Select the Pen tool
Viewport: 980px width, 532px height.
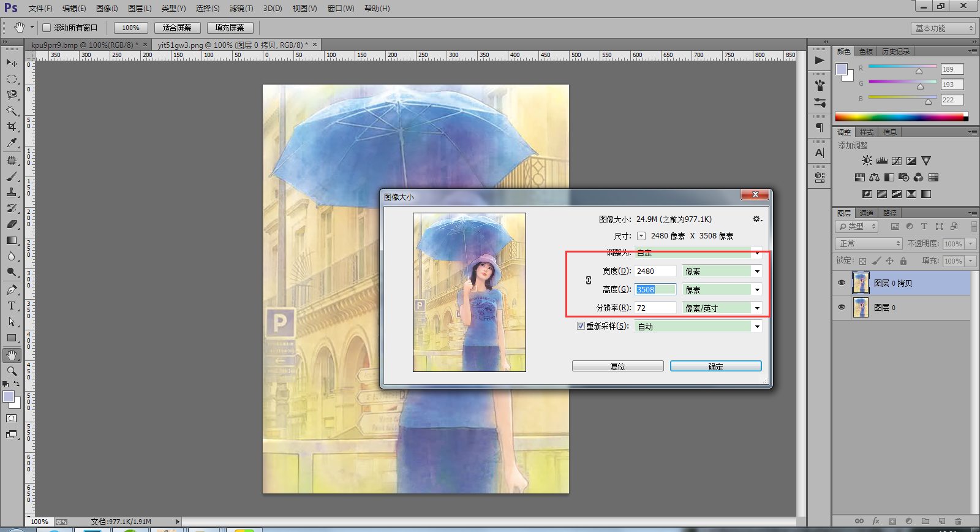pyautogui.click(x=12, y=289)
